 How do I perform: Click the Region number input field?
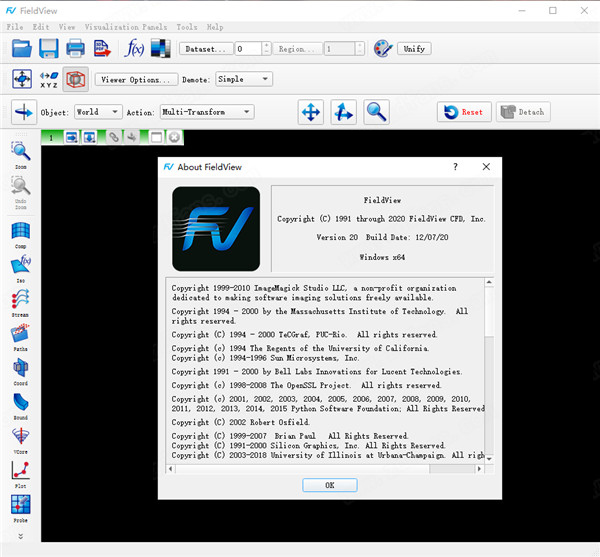point(340,49)
